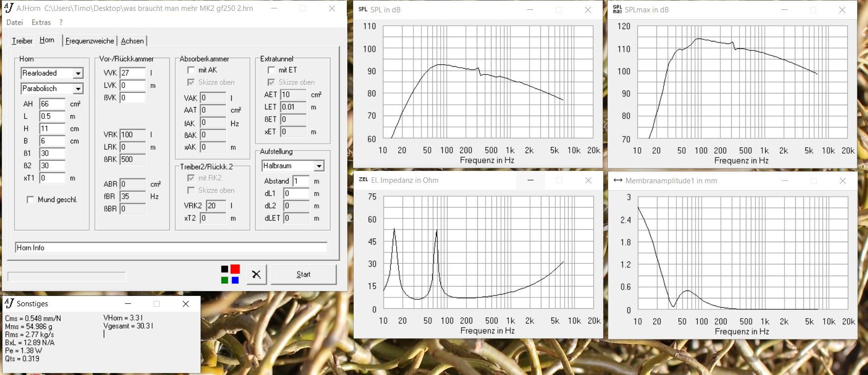
Task: Click the Membranamplitude1 arrow icon
Action: pyautogui.click(x=618, y=180)
